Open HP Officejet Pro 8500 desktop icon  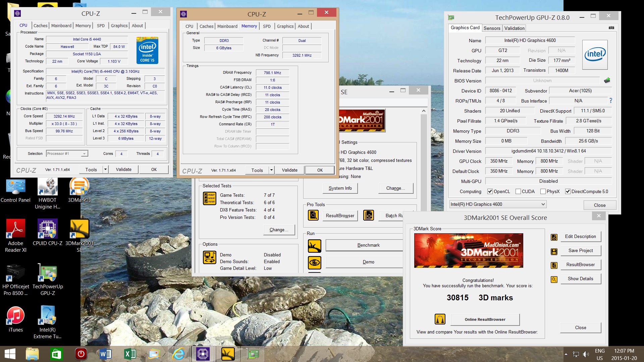click(x=15, y=280)
